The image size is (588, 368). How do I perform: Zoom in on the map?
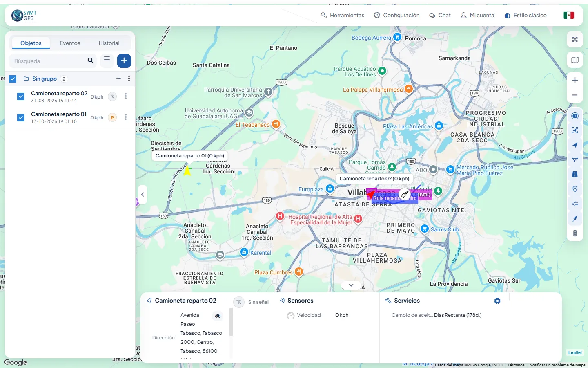575,81
